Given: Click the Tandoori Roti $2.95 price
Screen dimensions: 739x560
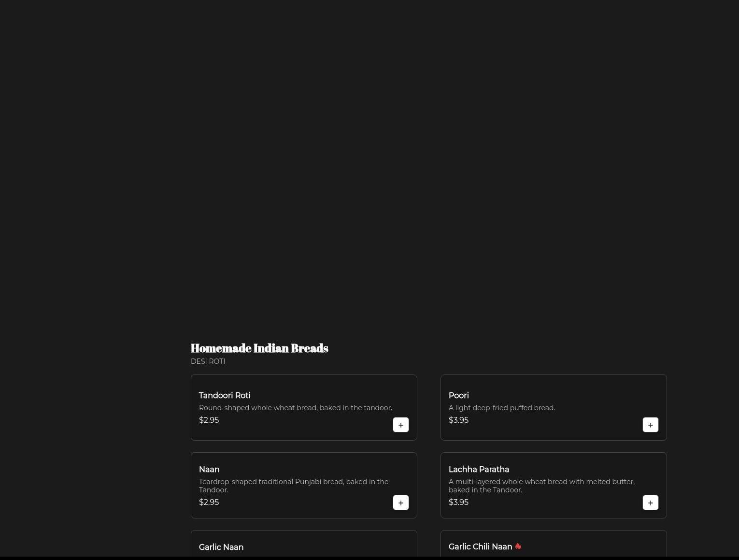Looking at the screenshot, I should [209, 420].
